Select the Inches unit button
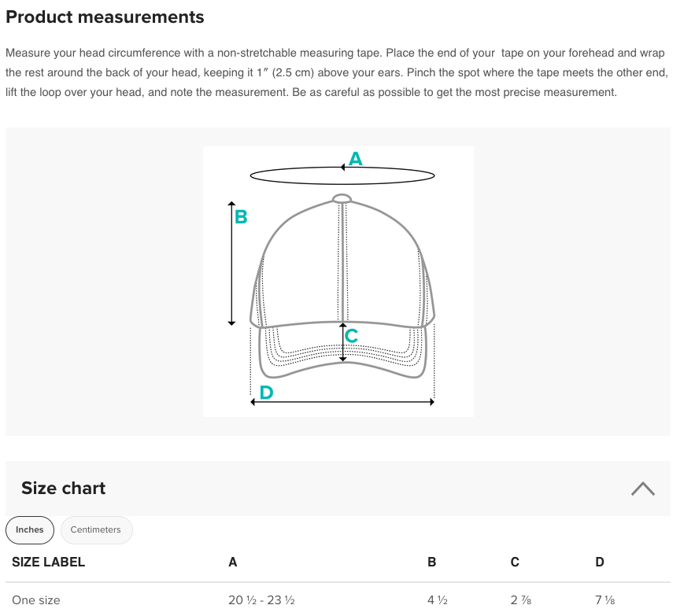Viewport: 684px width, 616px height. pyautogui.click(x=30, y=529)
